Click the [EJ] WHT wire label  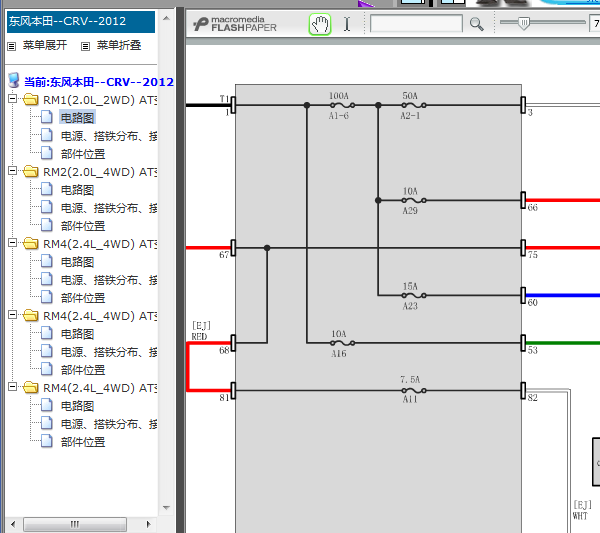click(x=582, y=510)
